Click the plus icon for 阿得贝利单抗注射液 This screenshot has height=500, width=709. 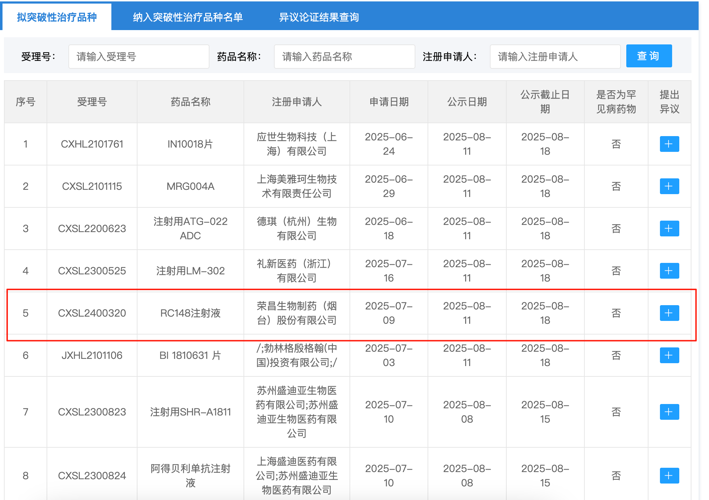pyautogui.click(x=669, y=476)
